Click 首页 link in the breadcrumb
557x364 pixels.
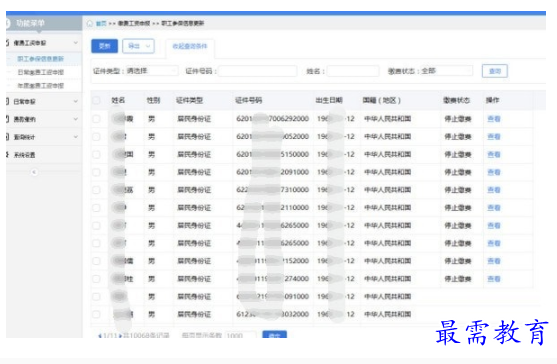(x=101, y=23)
